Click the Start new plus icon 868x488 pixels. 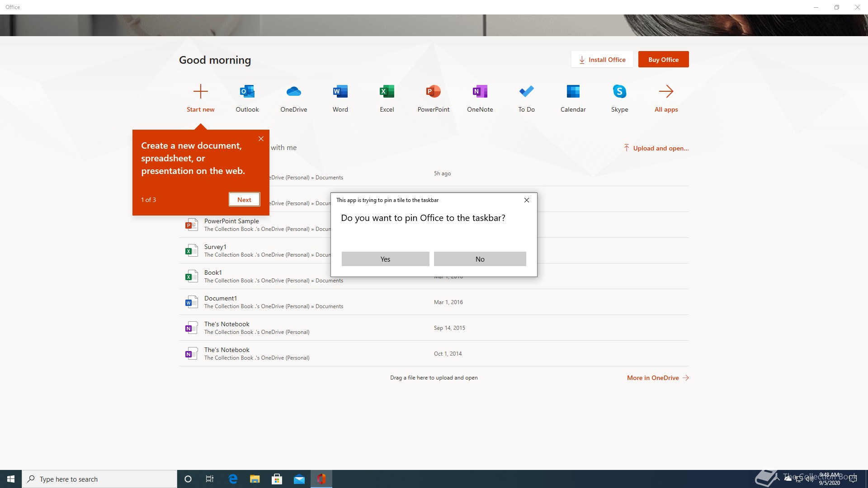(x=201, y=91)
